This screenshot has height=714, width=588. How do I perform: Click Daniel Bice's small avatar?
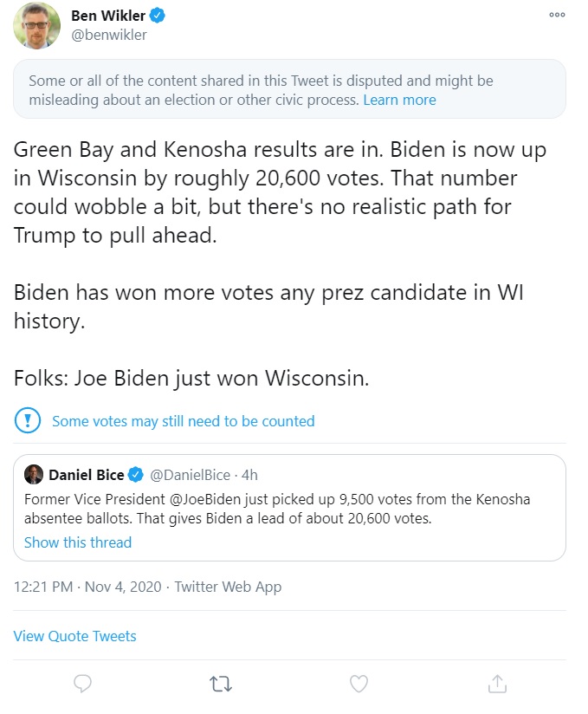click(34, 475)
